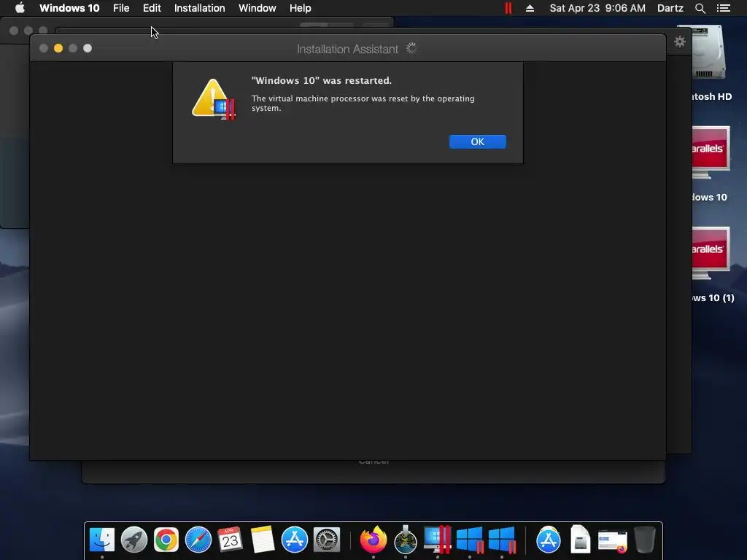Screen dimensions: 747x560
Task: Click the Dartz user name
Action: pyautogui.click(x=670, y=8)
